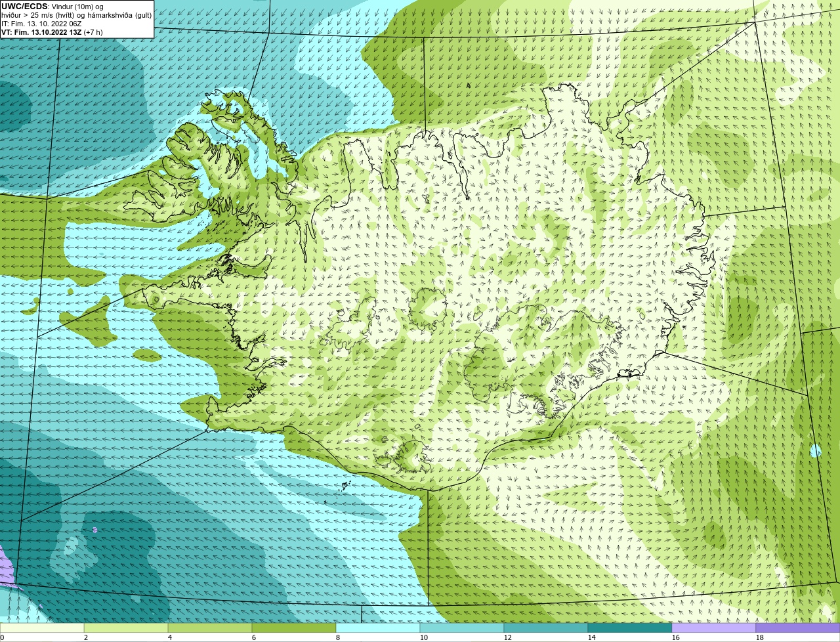The width and height of the screenshot is (840, 642).
Task: Click the 'hviður > 25 m/s (hvítt)' description line
Action: [76, 15]
